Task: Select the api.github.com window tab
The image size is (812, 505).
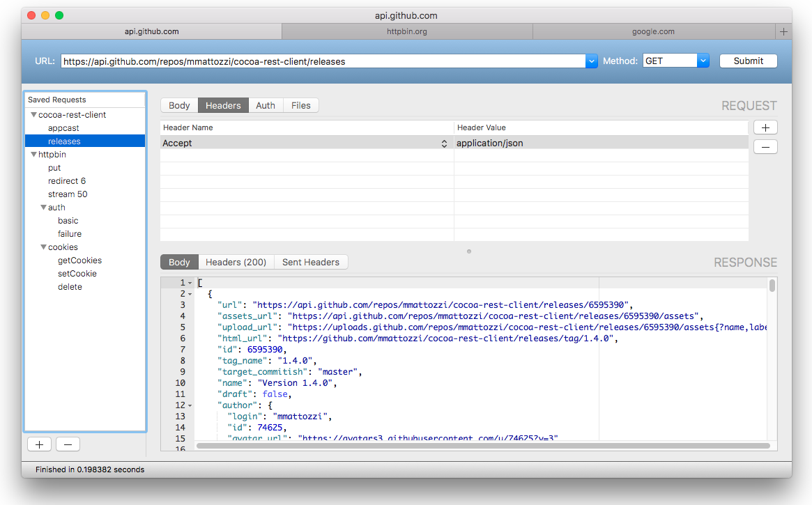Action: 152,31
